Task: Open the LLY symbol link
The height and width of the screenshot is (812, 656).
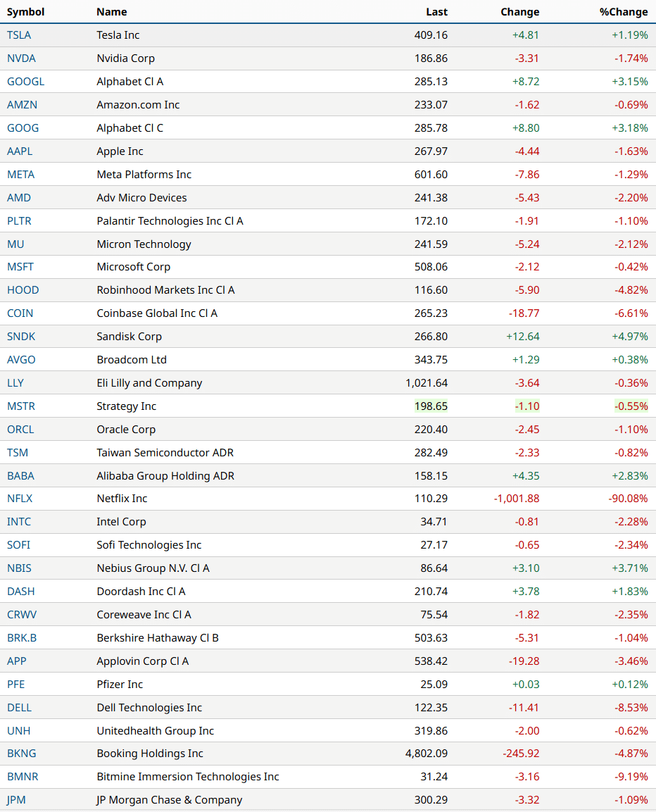Action: pos(15,383)
